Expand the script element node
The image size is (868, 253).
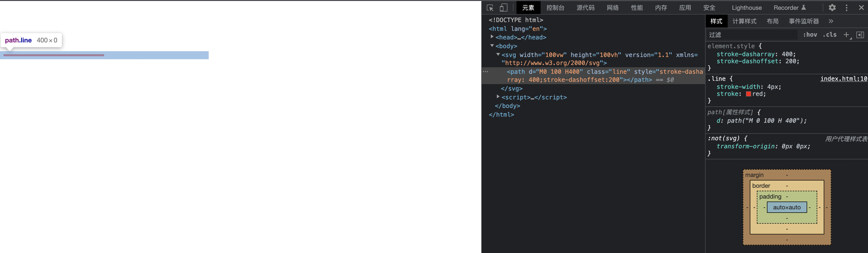[x=498, y=97]
